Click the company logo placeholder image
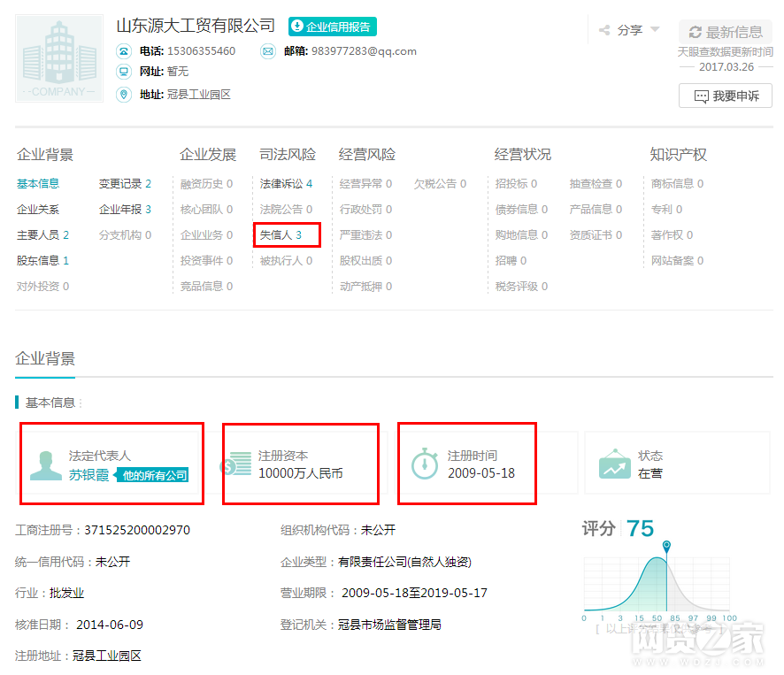This screenshot has height=675, width=784. [59, 58]
